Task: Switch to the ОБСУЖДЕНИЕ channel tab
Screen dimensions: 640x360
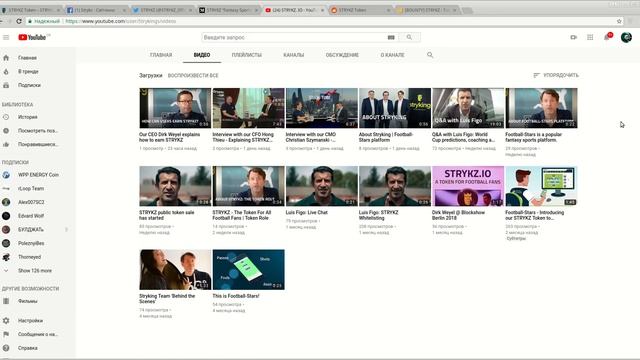Action: [342, 55]
